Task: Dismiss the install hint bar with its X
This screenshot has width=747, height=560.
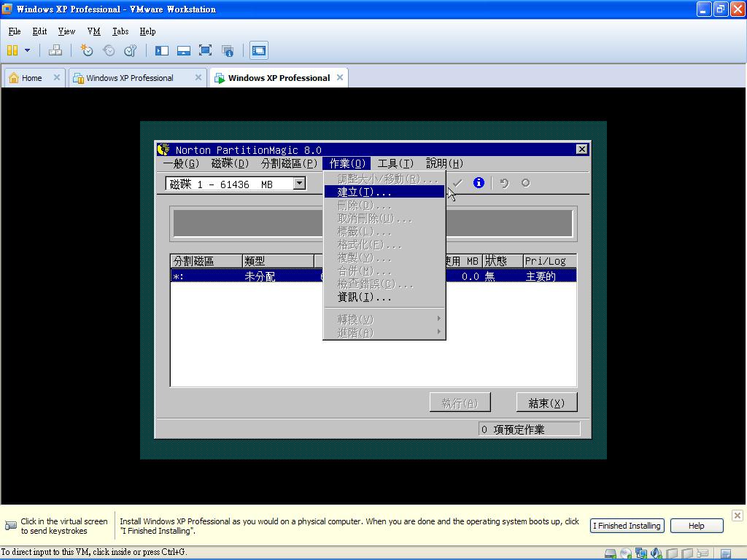Action: 737,516
